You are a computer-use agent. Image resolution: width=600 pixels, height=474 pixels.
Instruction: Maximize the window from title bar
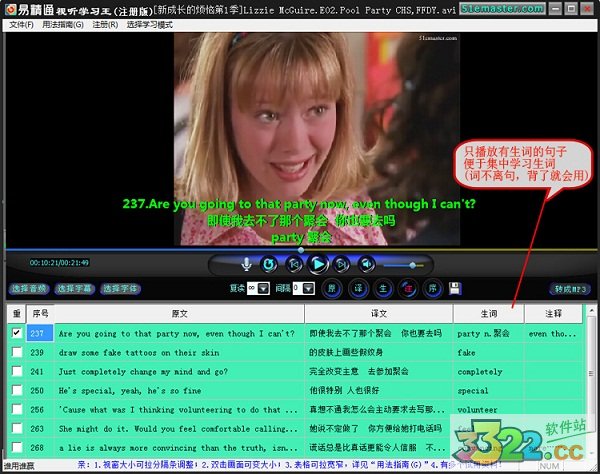point(571,8)
